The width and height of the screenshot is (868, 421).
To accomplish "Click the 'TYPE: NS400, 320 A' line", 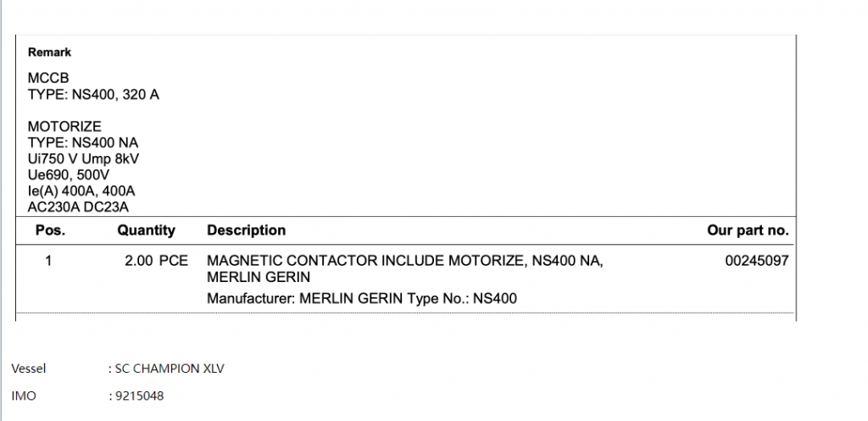I will (x=93, y=95).
